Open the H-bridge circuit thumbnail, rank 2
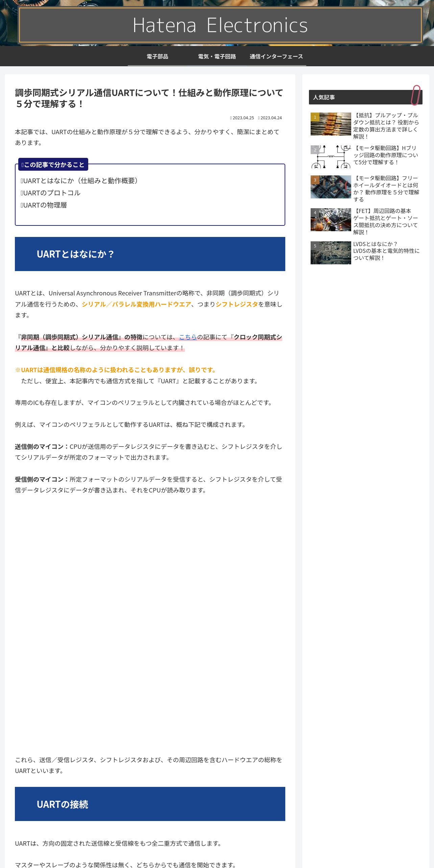The width and height of the screenshot is (434, 868). click(x=331, y=157)
